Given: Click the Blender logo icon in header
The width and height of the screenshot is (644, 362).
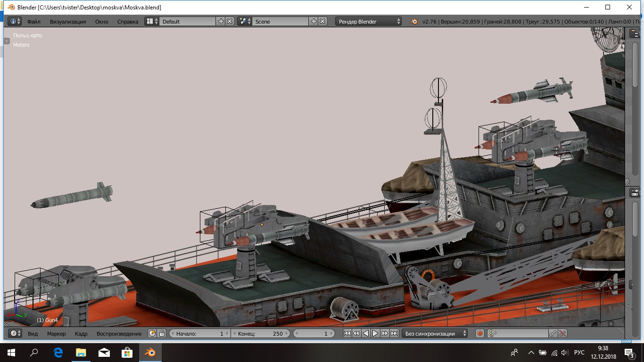Looking at the screenshot, I should click(413, 21).
